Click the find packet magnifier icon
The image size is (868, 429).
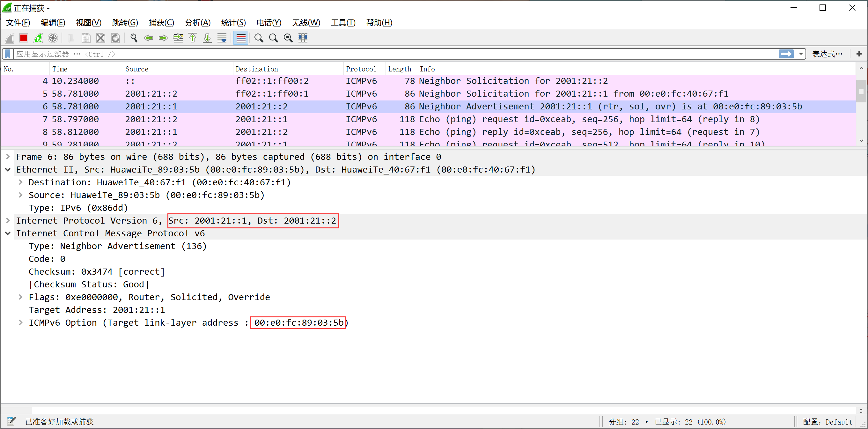coord(134,38)
